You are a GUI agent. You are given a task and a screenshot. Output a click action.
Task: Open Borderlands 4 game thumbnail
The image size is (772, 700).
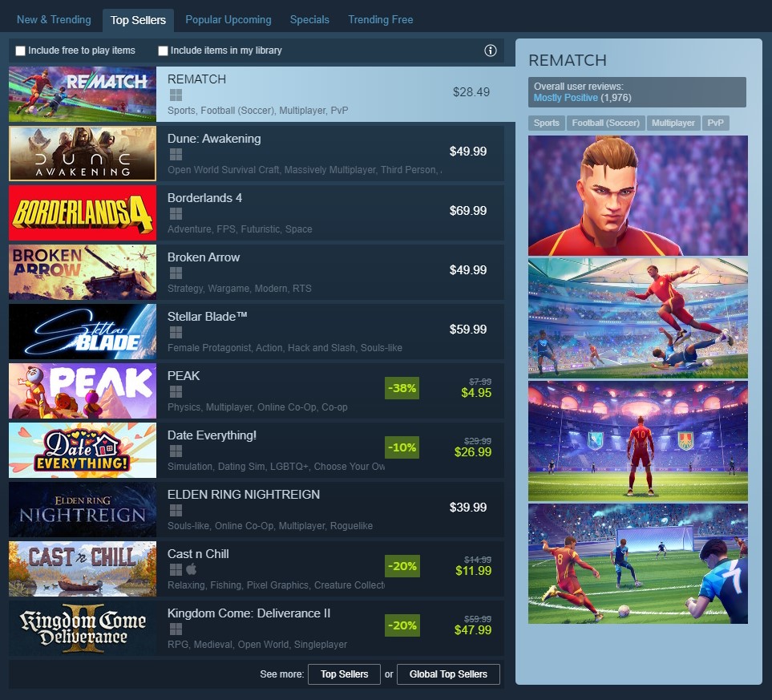(83, 212)
